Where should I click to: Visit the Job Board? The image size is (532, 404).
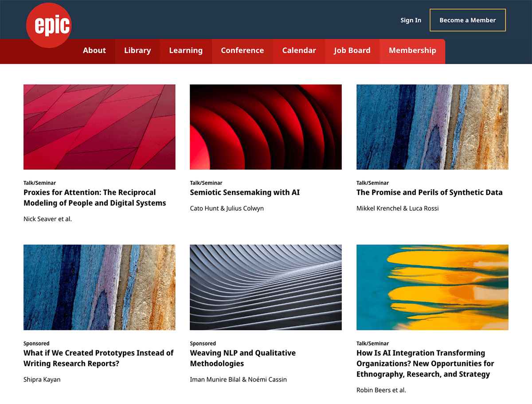[352, 50]
